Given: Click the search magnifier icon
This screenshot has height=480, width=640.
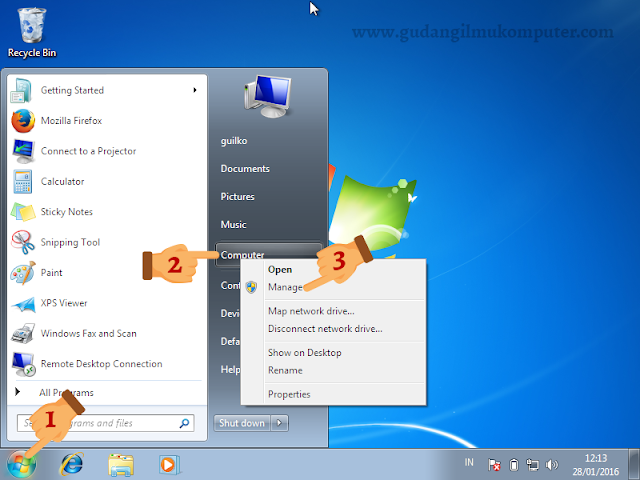Looking at the screenshot, I should (184, 423).
